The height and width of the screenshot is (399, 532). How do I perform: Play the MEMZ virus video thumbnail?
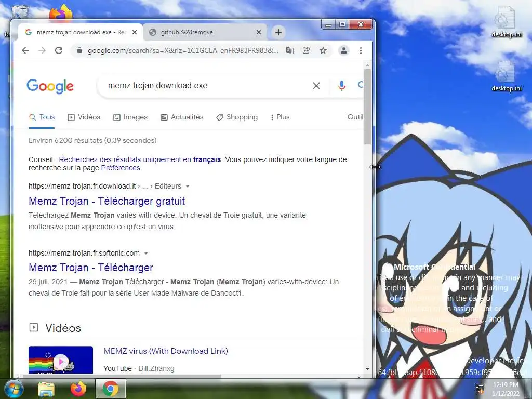61,360
